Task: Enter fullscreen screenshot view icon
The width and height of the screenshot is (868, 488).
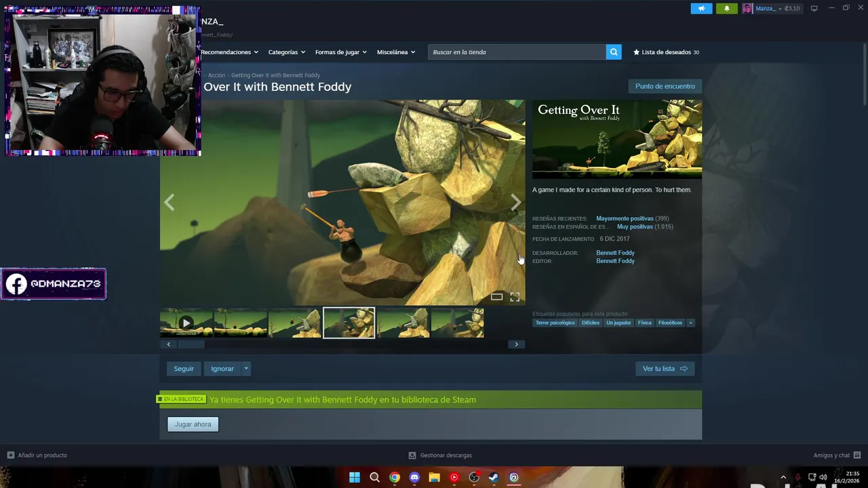Action: [x=515, y=297]
